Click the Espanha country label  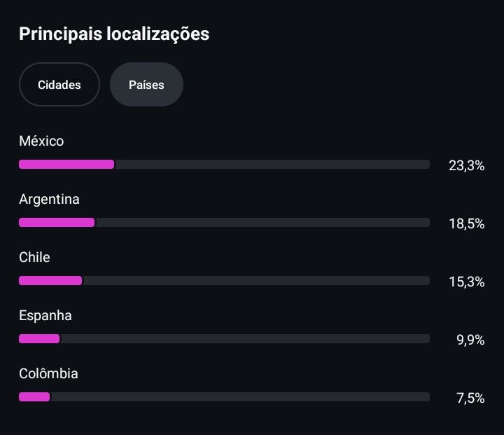coord(45,315)
